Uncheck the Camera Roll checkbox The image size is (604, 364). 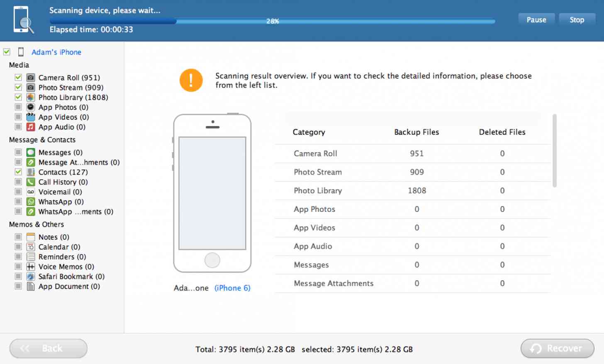pyautogui.click(x=18, y=77)
